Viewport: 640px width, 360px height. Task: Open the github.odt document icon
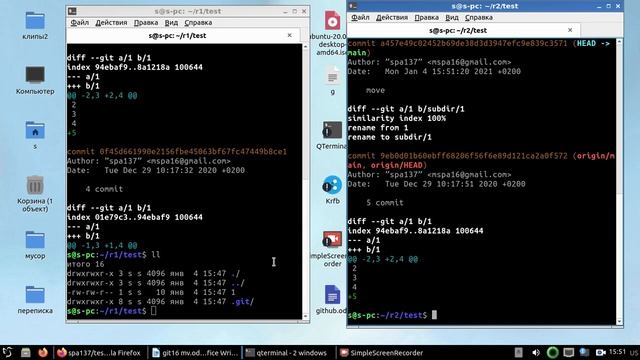pyautogui.click(x=332, y=295)
